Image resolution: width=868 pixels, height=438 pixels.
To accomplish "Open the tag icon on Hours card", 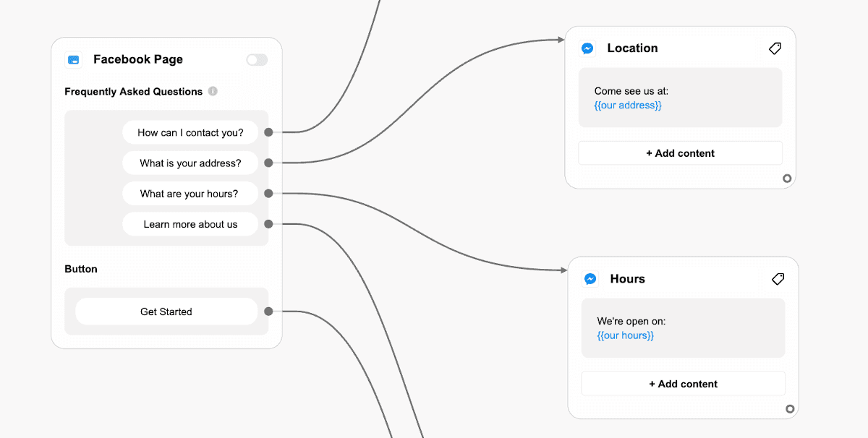I will 778,279.
